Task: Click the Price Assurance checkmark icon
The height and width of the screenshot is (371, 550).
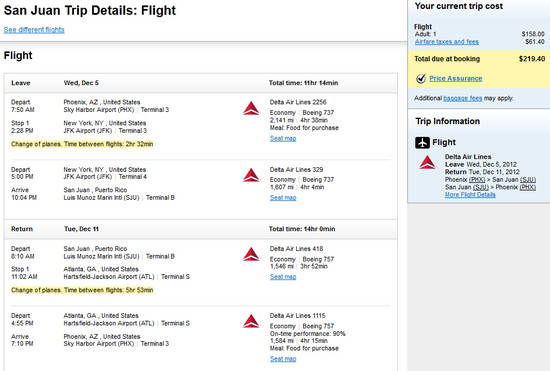Action: pos(421,79)
